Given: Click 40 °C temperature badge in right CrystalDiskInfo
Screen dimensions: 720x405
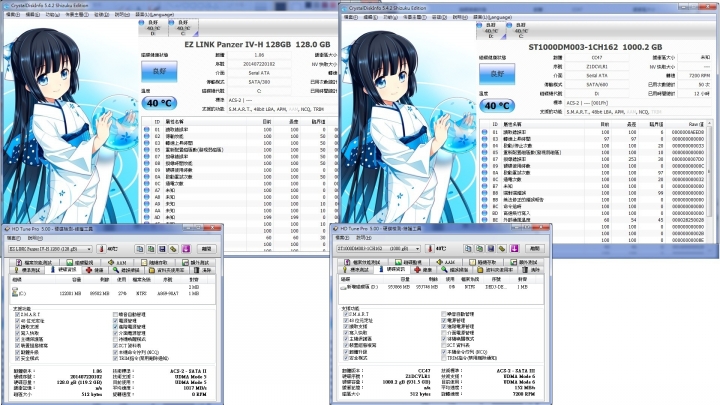Looking at the screenshot, I should pos(497,106).
